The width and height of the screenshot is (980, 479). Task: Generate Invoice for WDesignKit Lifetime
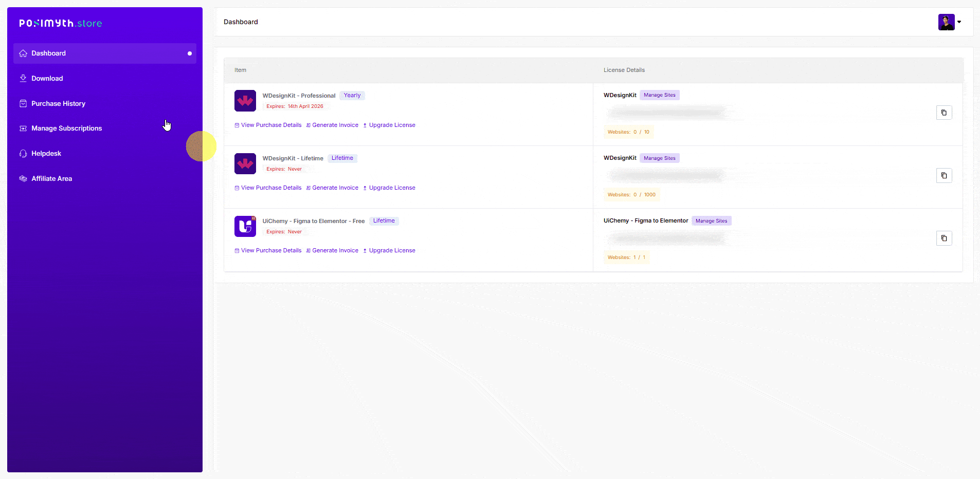pos(332,188)
